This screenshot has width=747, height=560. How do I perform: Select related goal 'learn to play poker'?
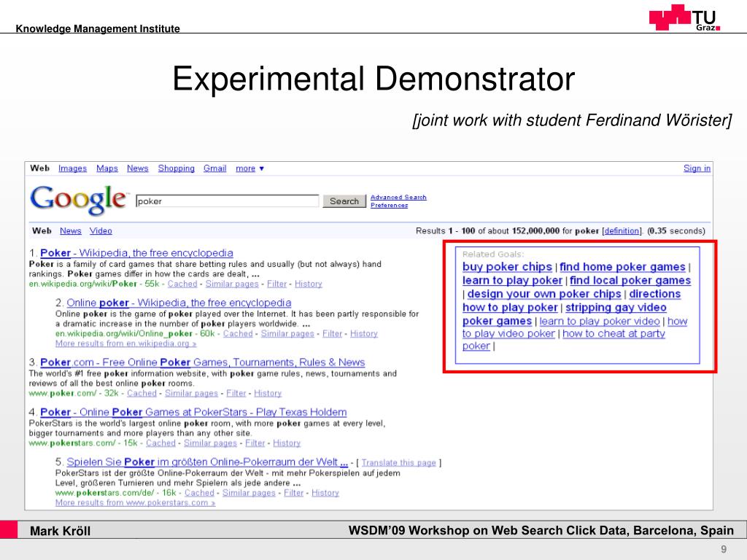(x=512, y=281)
